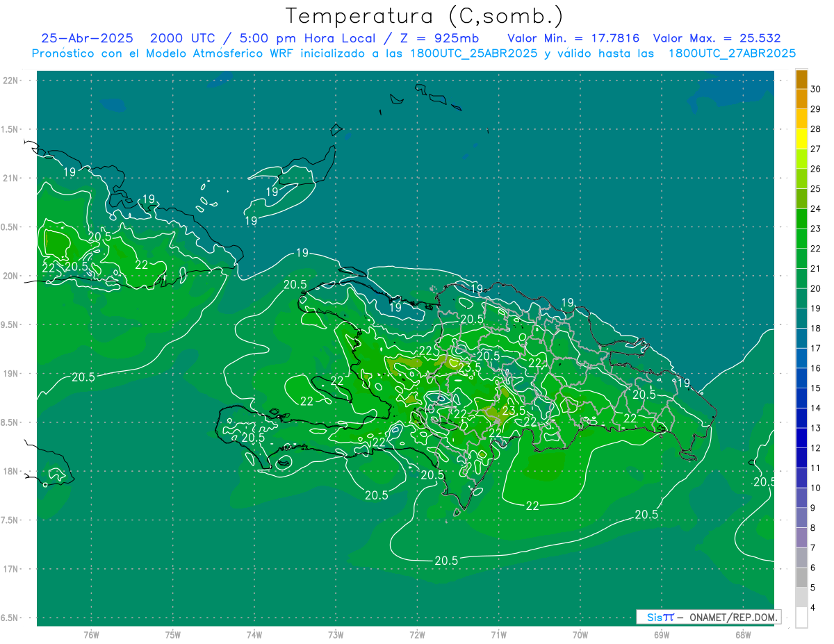Click the yellow swatch between 27 and 28
This screenshot has height=644, width=834.
point(801,139)
